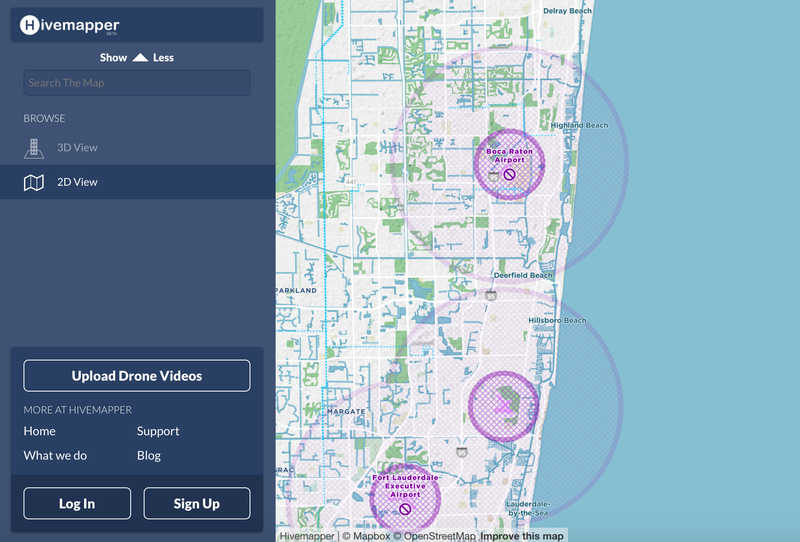This screenshot has height=542, width=800.
Task: Click I-95 shield near Deerfield Beach
Action: point(491,295)
